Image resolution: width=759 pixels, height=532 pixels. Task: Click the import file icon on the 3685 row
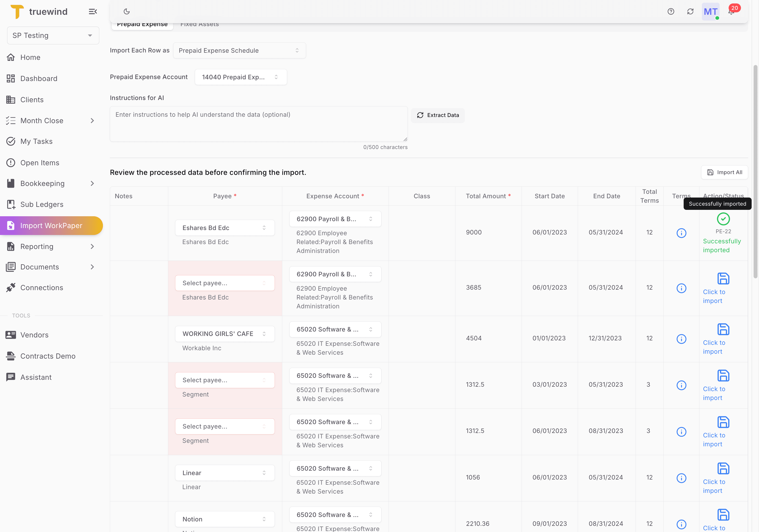[723, 279]
